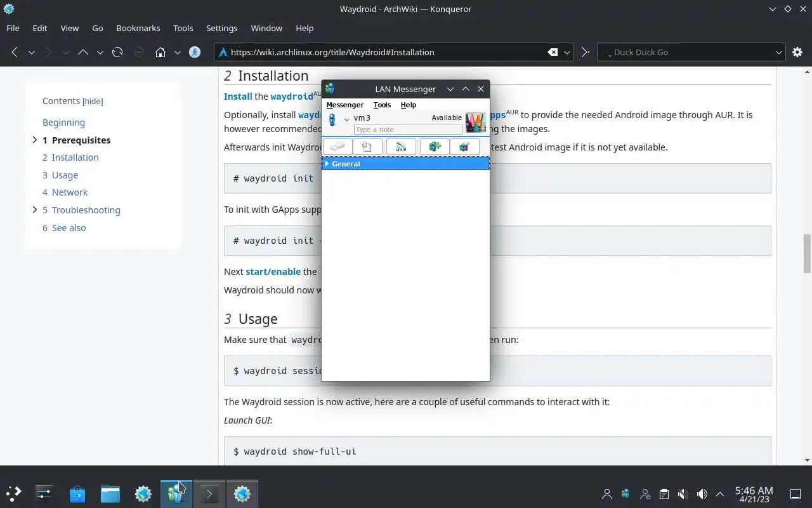Click the send file paperclip button
The image size is (812, 508).
tap(367, 147)
